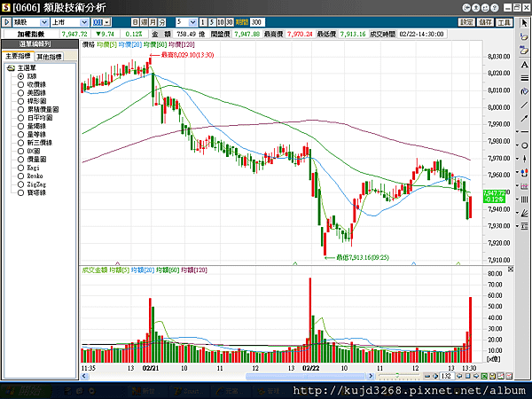This screenshot has height=399, width=532.
Task: Switch to daily 日 period
Action: 135,22
